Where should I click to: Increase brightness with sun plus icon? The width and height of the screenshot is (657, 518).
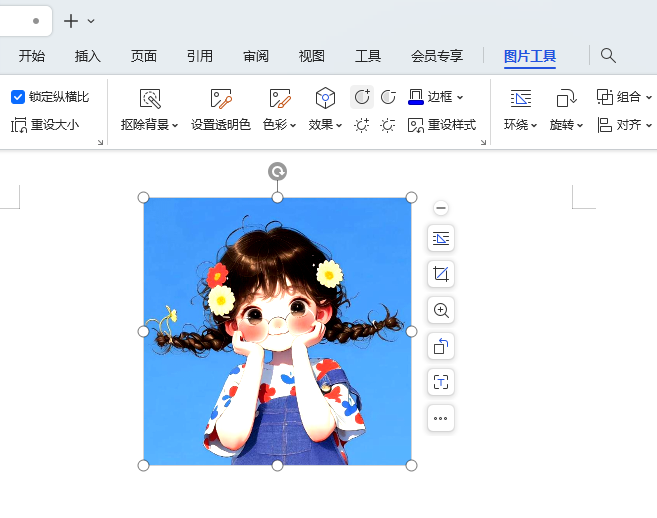[x=362, y=125]
